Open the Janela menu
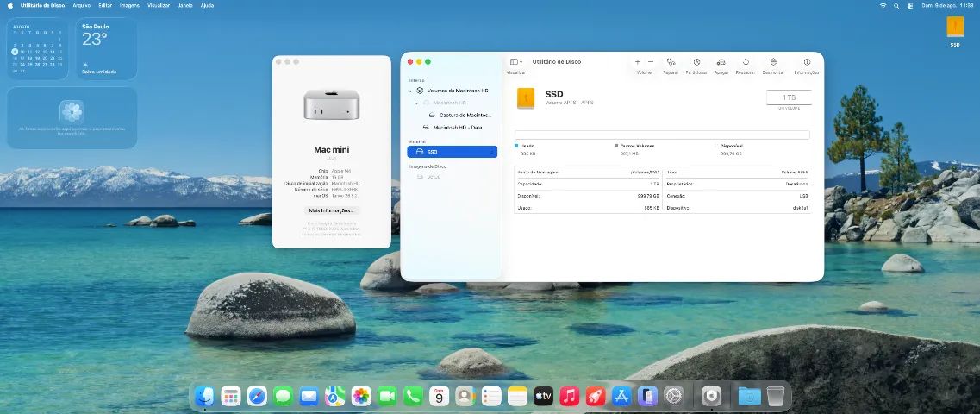This screenshot has height=414, width=980. pos(185,5)
